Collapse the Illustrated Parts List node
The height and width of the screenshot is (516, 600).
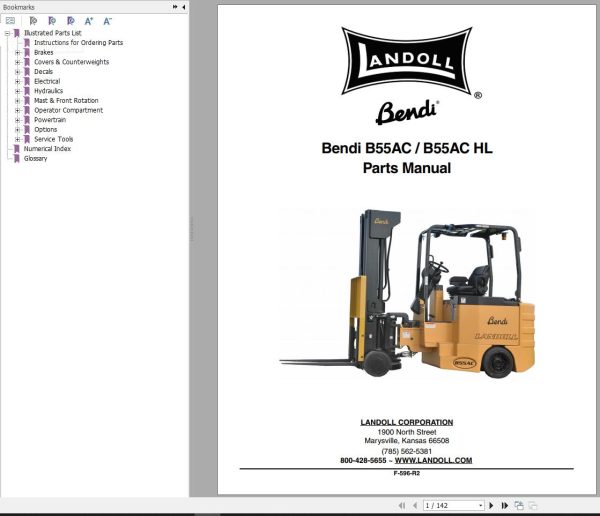(x=7, y=33)
